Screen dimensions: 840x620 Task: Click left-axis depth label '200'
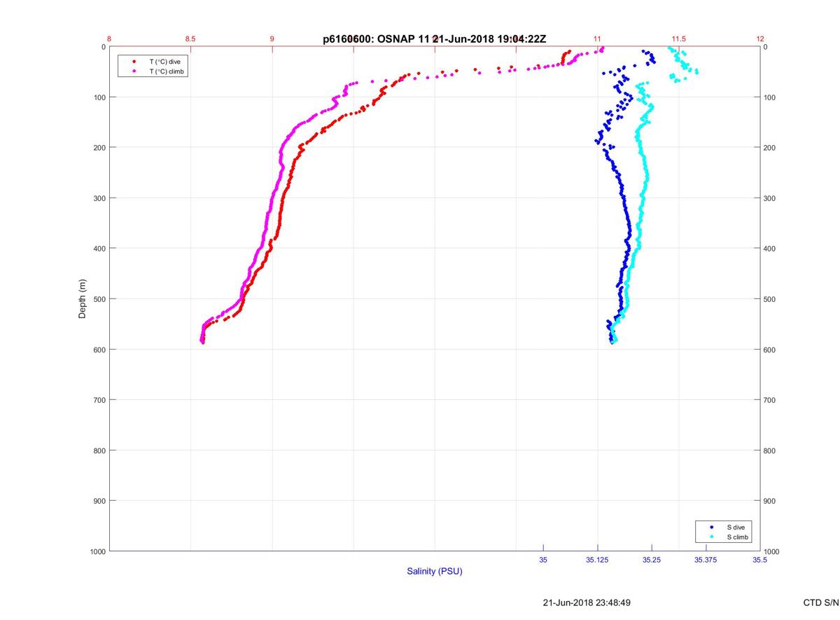(x=99, y=148)
